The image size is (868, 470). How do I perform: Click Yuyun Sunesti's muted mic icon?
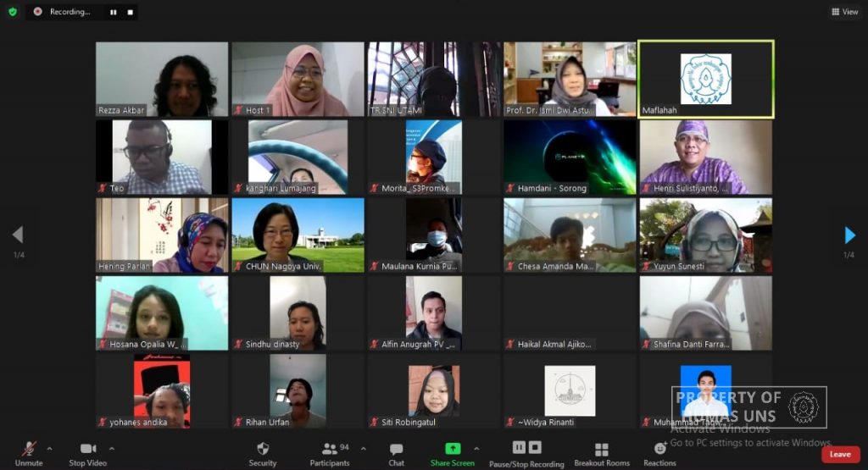point(647,266)
